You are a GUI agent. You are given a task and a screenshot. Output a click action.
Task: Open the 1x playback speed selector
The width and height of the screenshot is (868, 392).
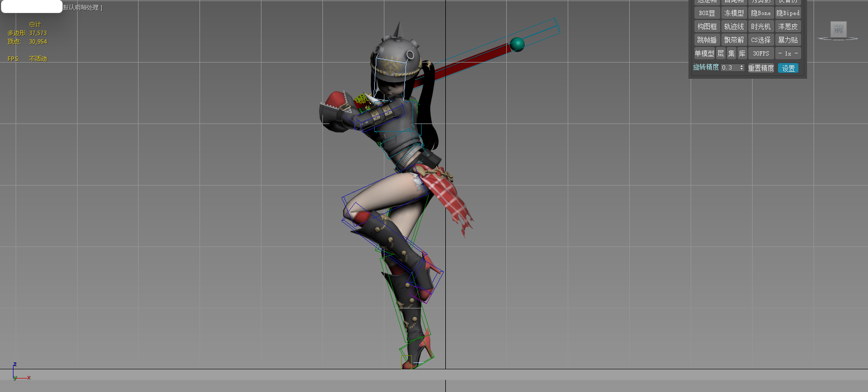tap(788, 53)
